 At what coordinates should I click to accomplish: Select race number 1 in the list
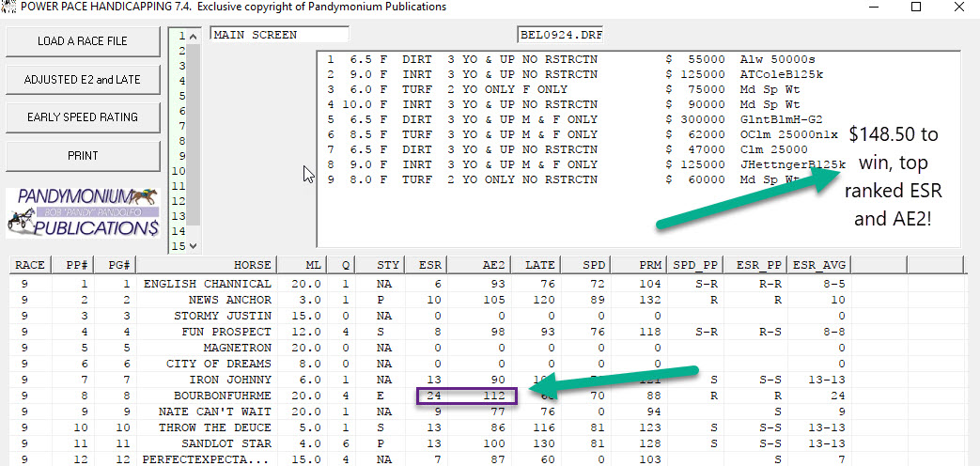coord(182,36)
